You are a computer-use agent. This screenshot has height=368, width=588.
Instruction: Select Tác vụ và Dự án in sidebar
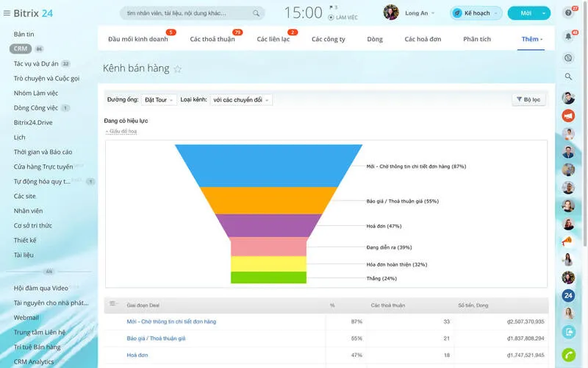click(36, 63)
